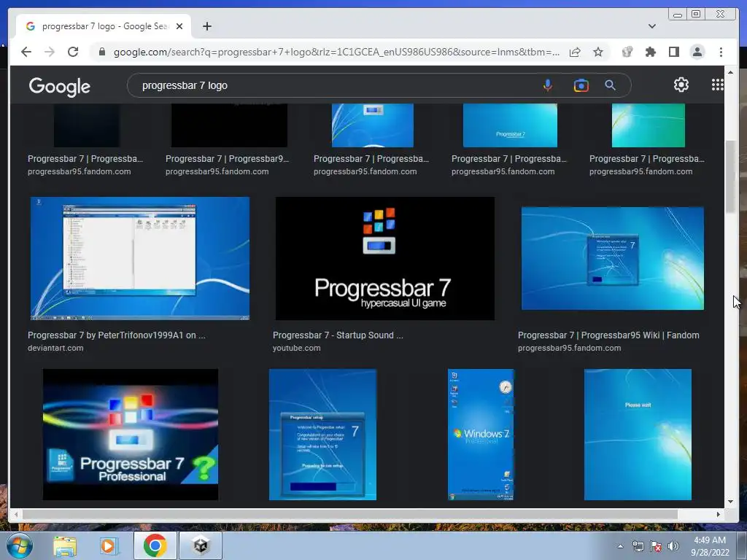Image resolution: width=747 pixels, height=560 pixels.
Task: Open a new tab with the plus button
Action: click(206, 26)
